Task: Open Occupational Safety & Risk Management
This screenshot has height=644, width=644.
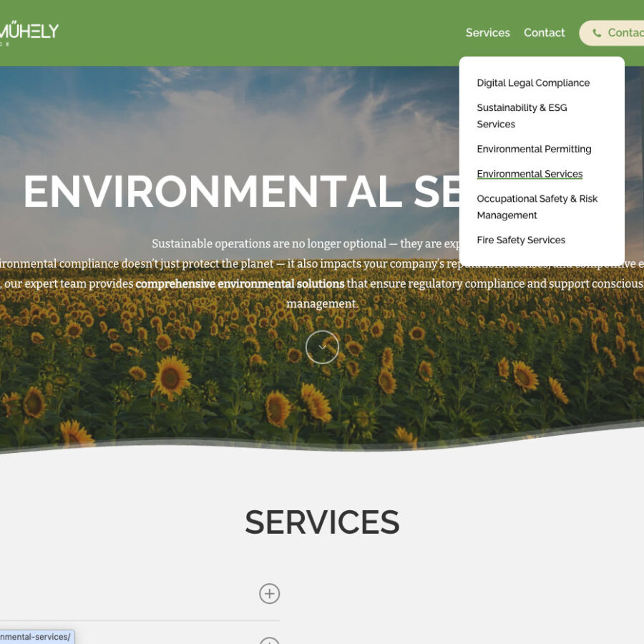Action: pyautogui.click(x=537, y=207)
